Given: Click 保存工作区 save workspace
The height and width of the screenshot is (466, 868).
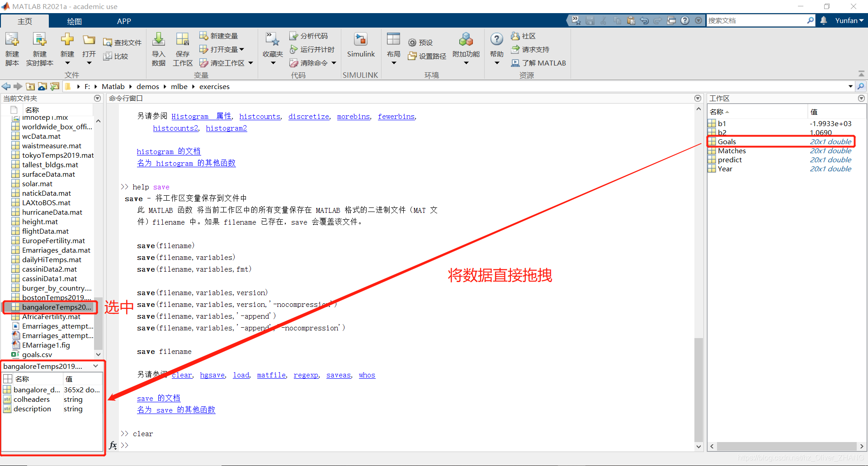Looking at the screenshot, I should (x=183, y=49).
